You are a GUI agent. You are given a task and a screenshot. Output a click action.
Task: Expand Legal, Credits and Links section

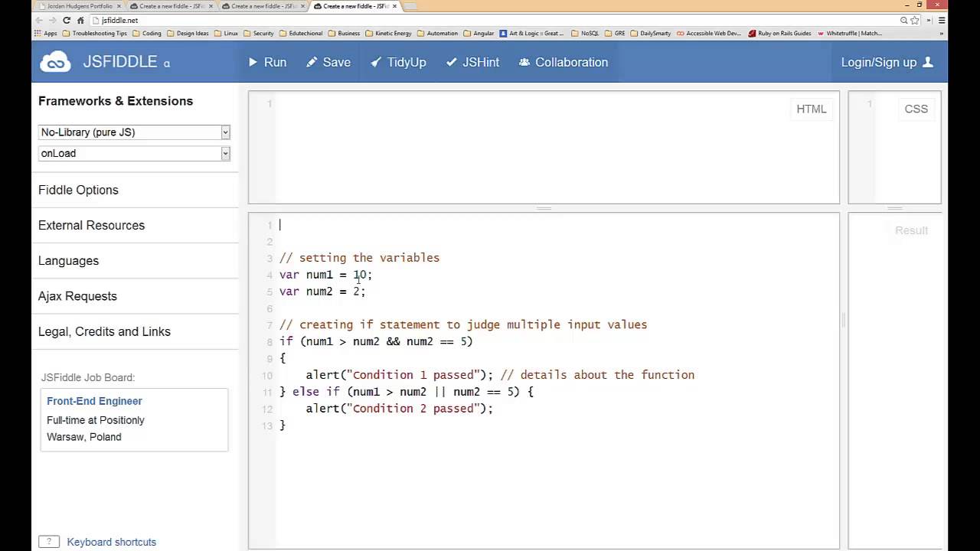[x=104, y=331]
